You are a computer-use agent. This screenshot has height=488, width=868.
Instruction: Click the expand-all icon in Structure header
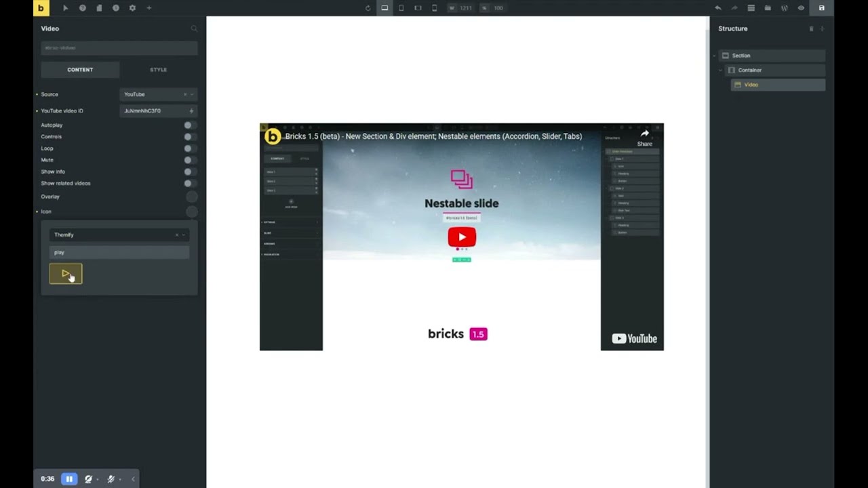[x=822, y=28]
